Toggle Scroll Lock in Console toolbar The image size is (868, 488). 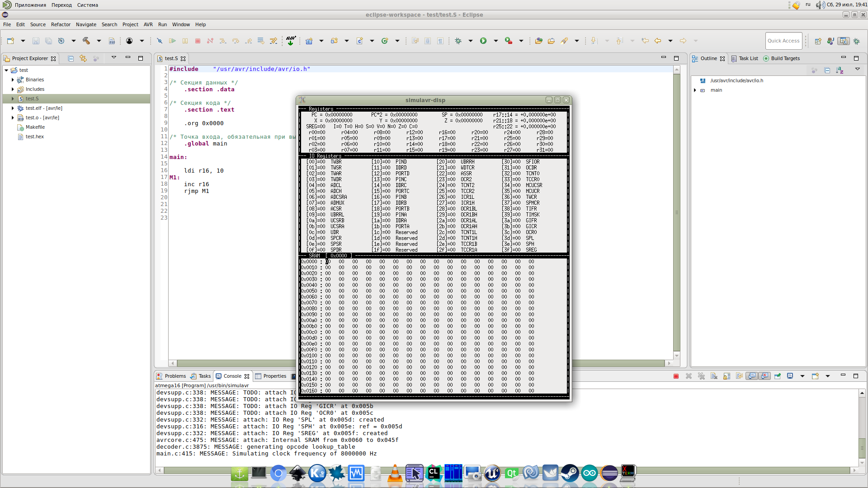tap(726, 376)
